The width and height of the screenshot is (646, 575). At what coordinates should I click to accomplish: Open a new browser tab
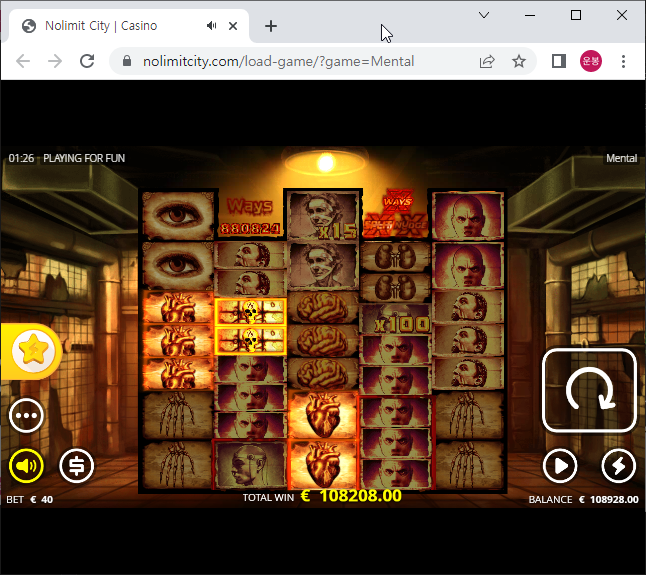[271, 26]
